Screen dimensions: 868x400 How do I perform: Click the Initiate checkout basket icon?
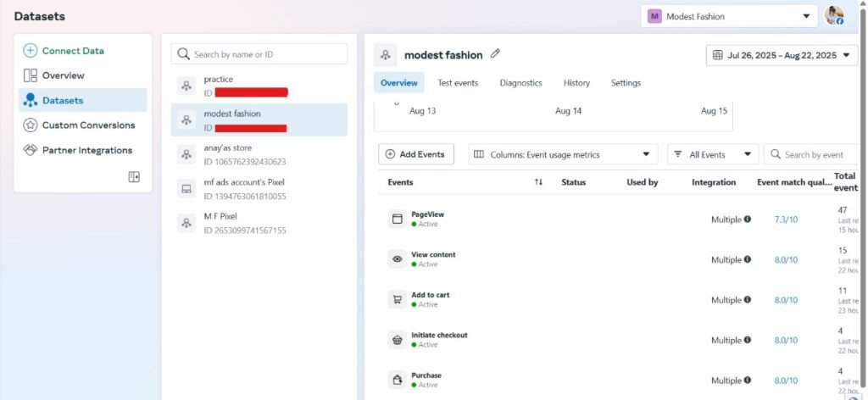397,340
